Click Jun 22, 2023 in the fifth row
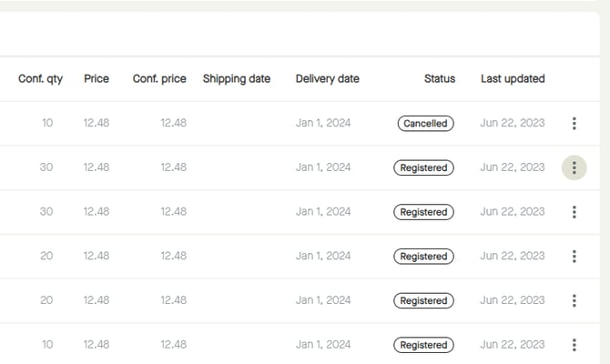 [x=512, y=300]
